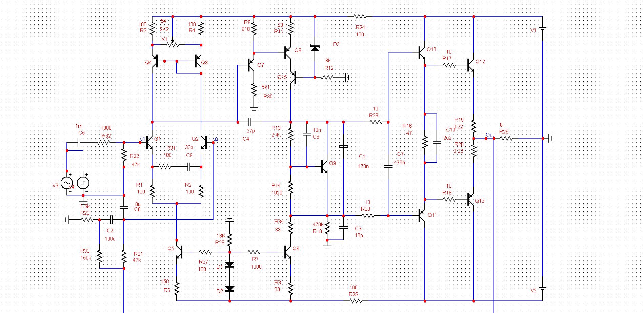Select capacitor C10 2u2 symbol
This screenshot has width=644, height=313.
[x=437, y=142]
